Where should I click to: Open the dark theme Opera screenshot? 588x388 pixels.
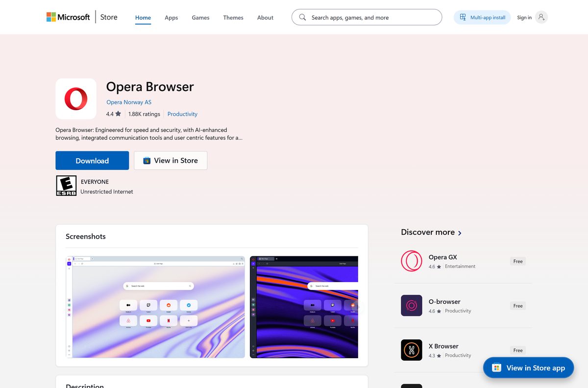[304, 307]
